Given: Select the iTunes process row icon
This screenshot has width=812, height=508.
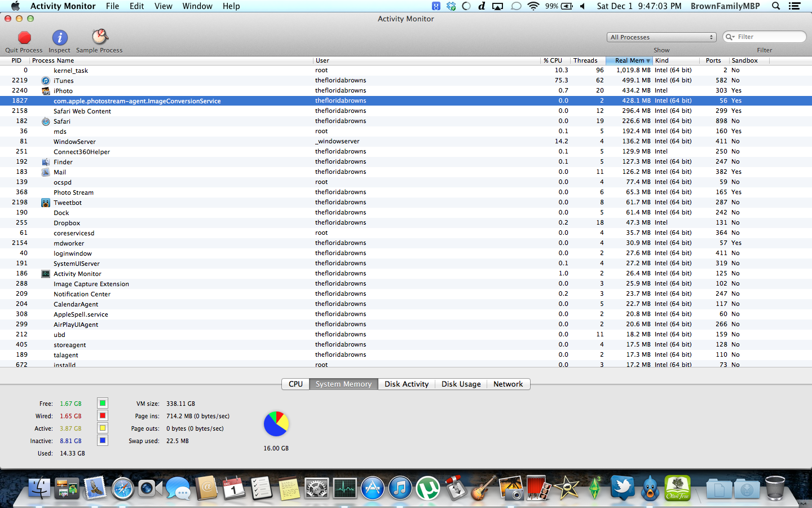Looking at the screenshot, I should point(46,81).
